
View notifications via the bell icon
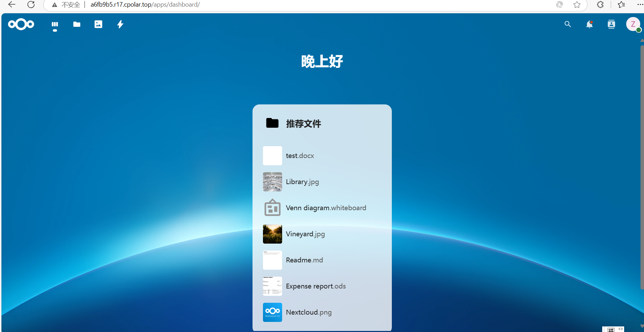pos(589,24)
